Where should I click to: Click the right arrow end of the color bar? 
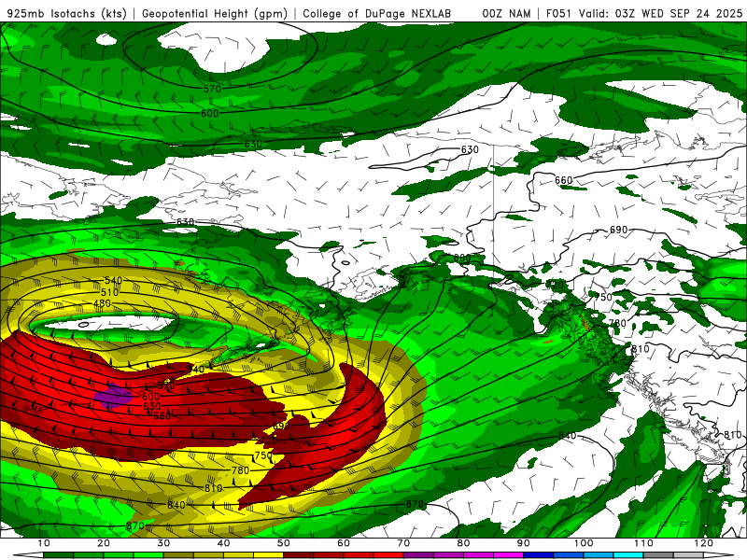[719, 555]
